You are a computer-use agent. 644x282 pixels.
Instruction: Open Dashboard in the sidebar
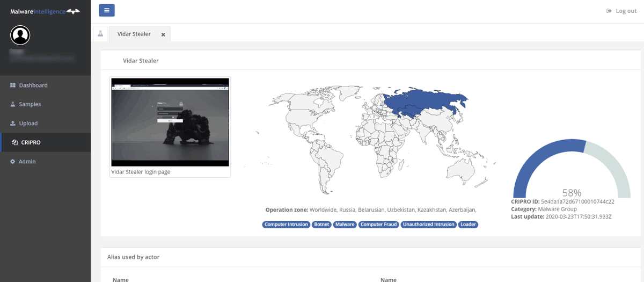tap(45, 85)
